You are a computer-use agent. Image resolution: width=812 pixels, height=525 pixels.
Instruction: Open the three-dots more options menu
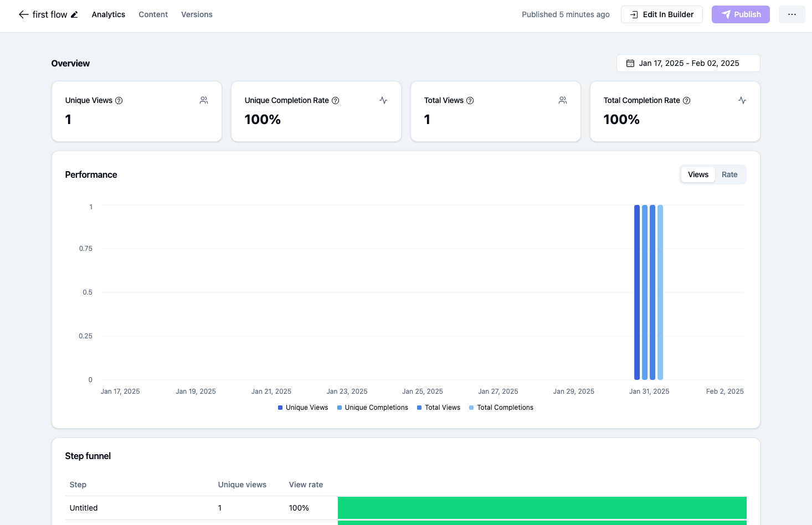tap(792, 14)
